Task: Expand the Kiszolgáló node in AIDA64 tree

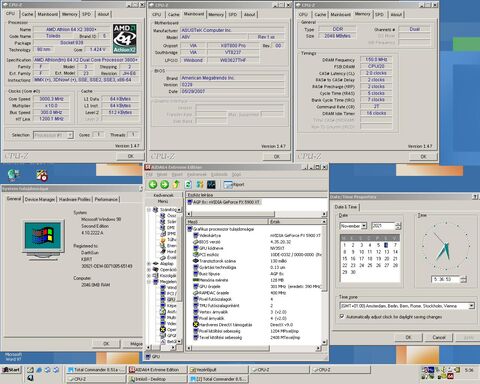Action: click(x=149, y=276)
